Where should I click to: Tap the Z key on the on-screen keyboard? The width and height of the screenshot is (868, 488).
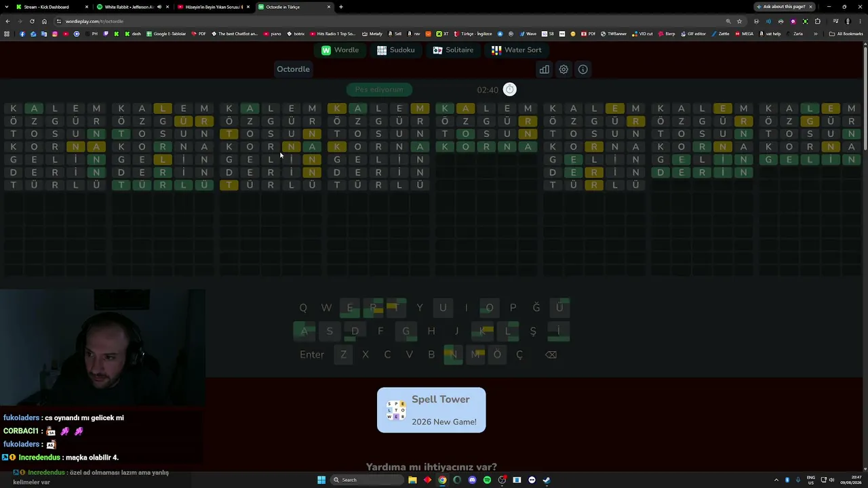click(x=343, y=354)
